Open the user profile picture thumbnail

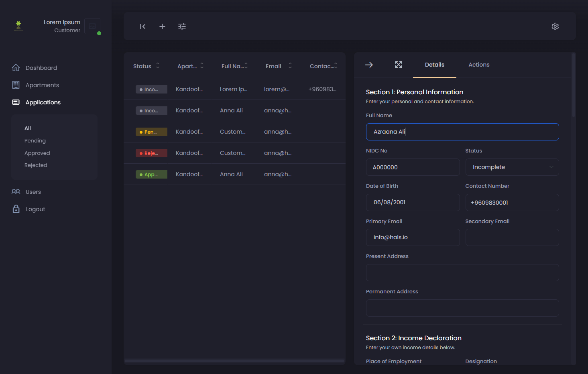92,26
